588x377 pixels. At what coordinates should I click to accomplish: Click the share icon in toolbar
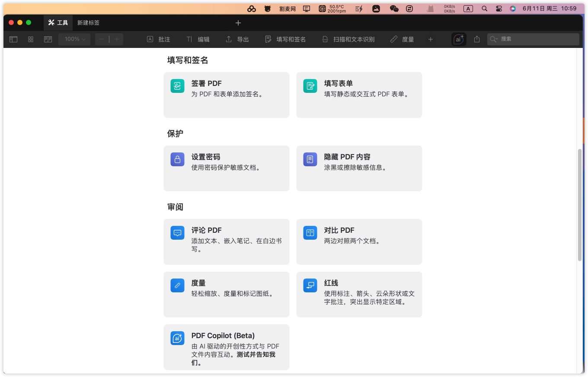tap(477, 39)
